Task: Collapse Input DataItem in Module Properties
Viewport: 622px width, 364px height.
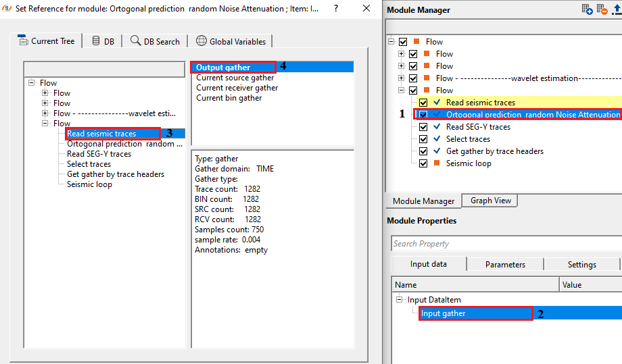Action: click(400, 300)
